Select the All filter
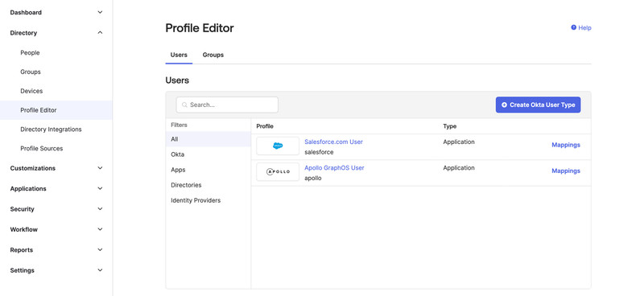This screenshot has width=644, height=296. (x=208, y=139)
